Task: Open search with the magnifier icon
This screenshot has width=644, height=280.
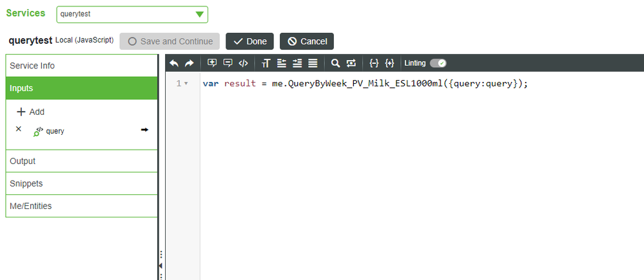Action: [x=336, y=63]
